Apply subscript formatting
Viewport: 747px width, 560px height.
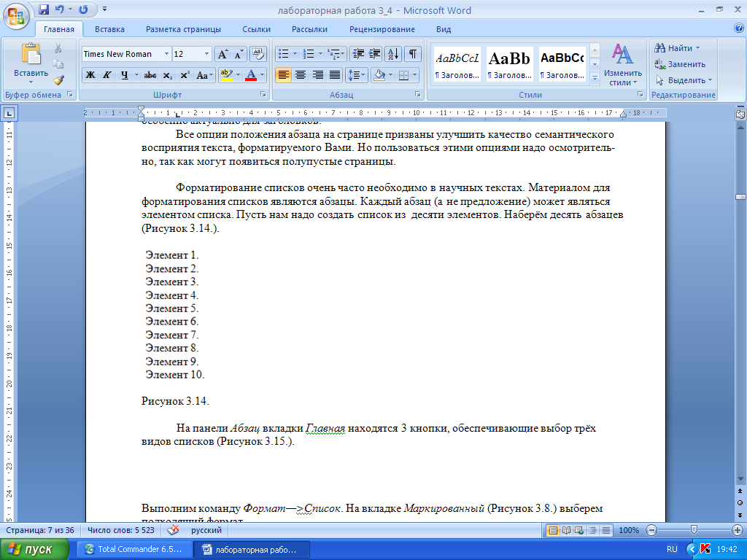[167, 75]
